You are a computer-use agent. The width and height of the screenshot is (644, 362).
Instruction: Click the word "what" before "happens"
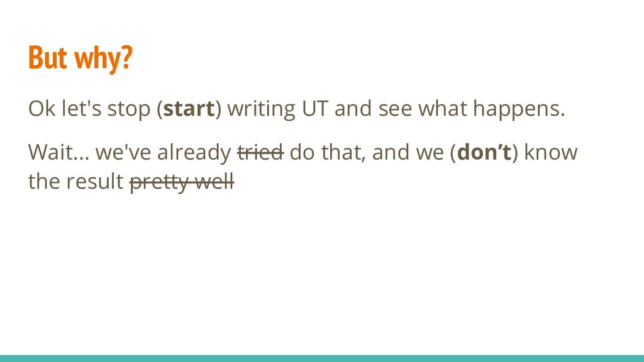click(x=442, y=108)
